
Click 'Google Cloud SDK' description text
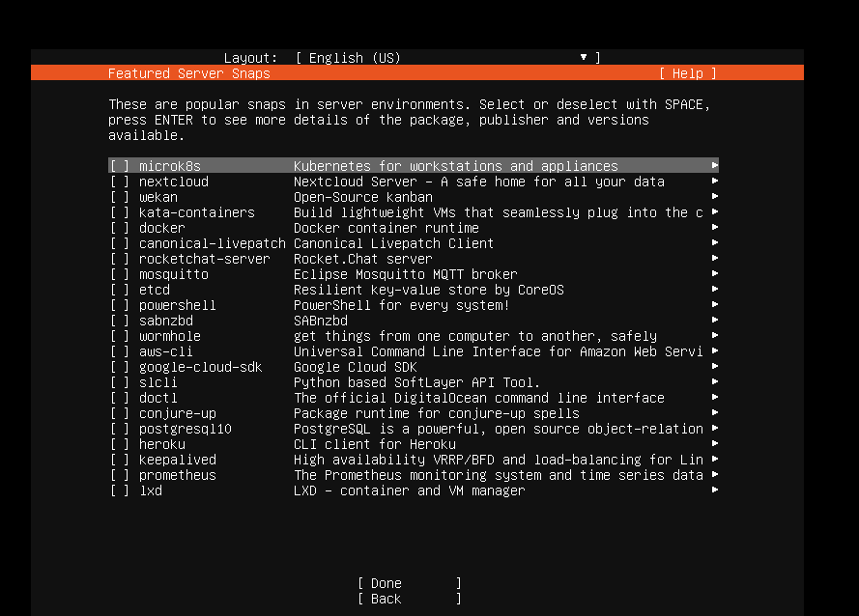(355, 367)
